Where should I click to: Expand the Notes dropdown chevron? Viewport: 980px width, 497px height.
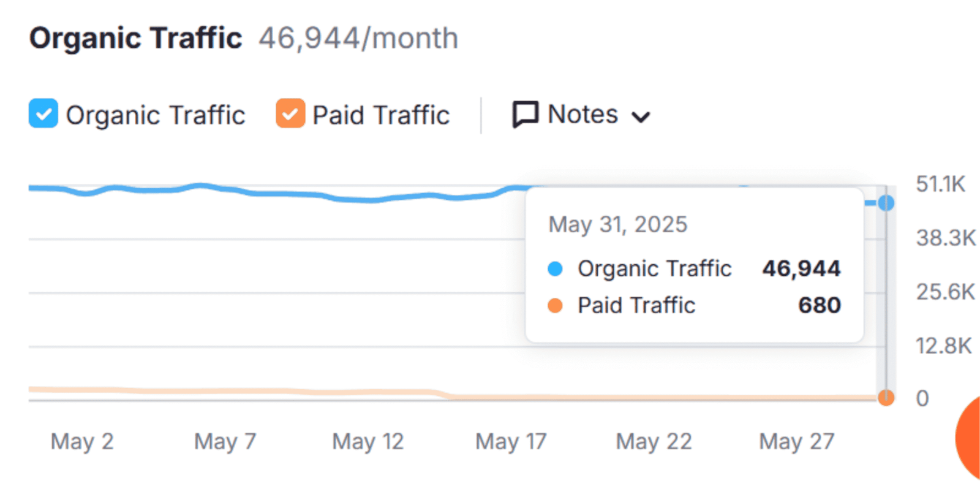641,116
